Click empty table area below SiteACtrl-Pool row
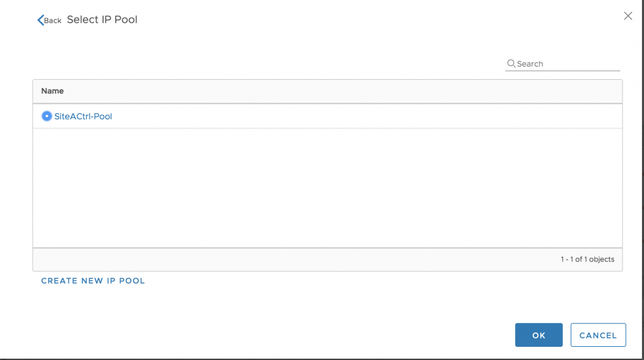The width and height of the screenshot is (644, 360). tap(327, 188)
